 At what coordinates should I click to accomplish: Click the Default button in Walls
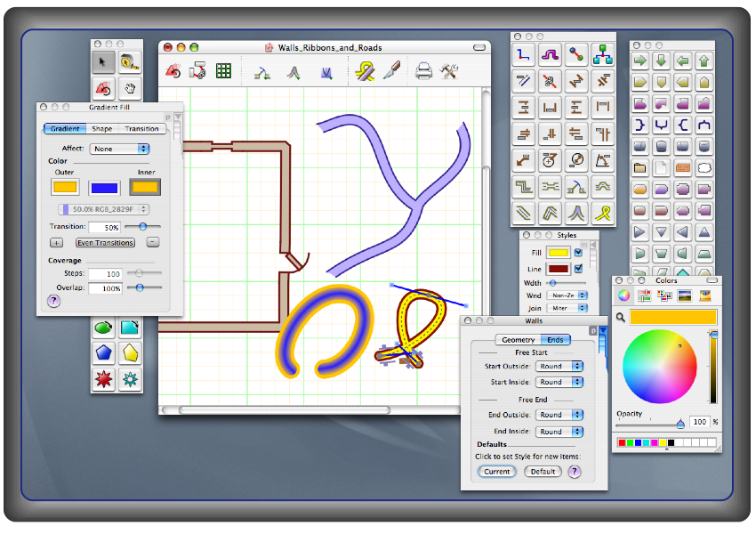coord(543,472)
